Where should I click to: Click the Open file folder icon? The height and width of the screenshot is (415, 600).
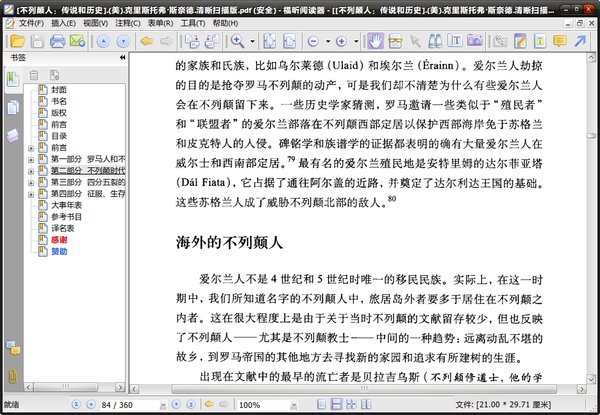(x=13, y=41)
